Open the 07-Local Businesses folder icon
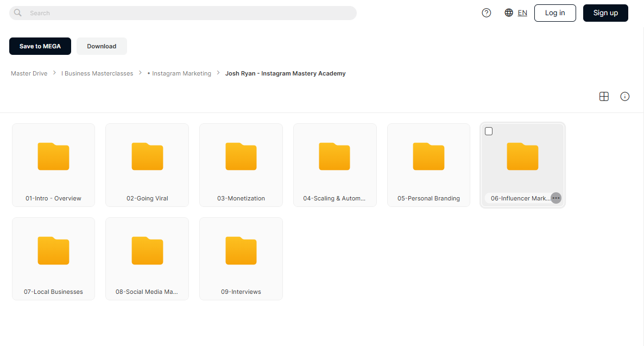This screenshot has width=644, height=346. 53,250
